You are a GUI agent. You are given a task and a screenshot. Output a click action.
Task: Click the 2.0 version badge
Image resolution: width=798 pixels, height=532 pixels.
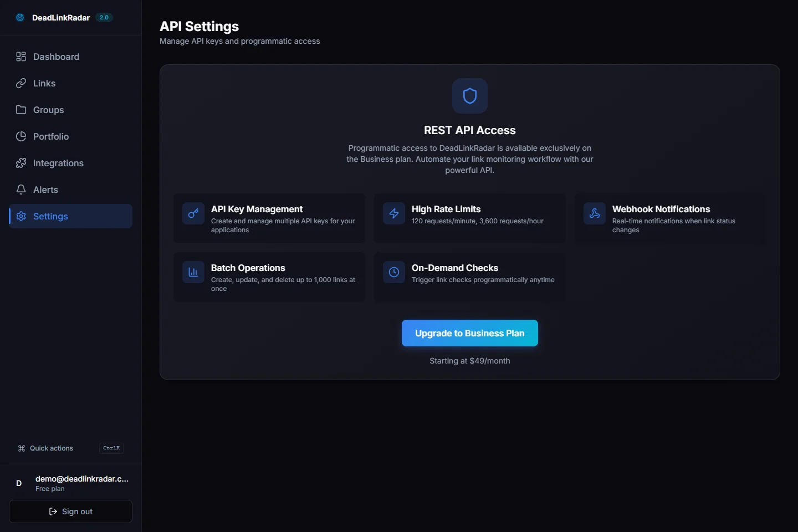104,18
